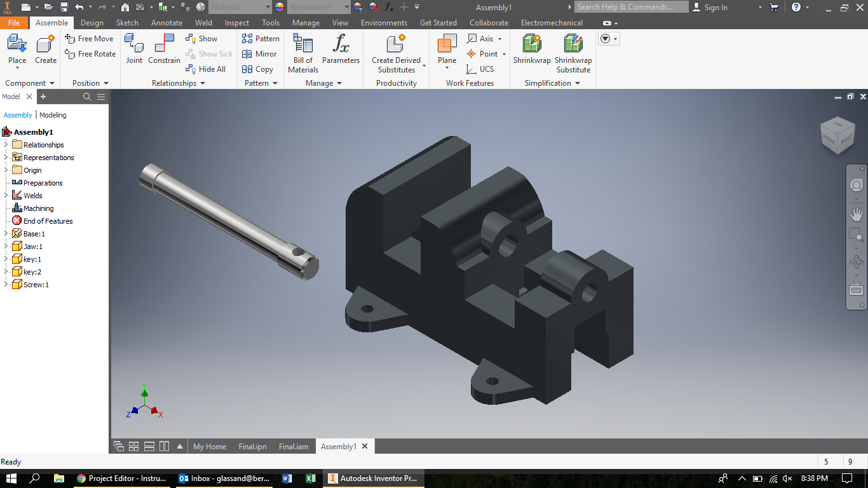This screenshot has width=868, height=488.
Task: Click the Shrinkwrap Substitute tool
Action: pyautogui.click(x=573, y=53)
